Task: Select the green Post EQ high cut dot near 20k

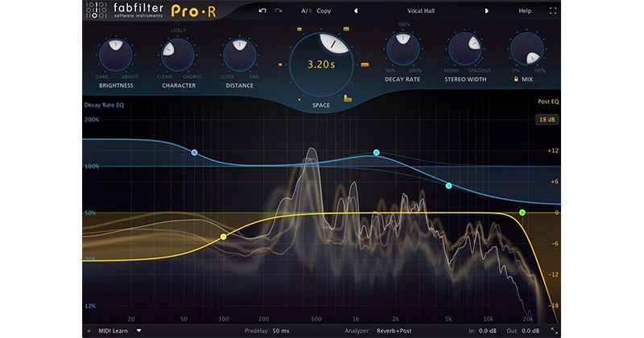Action: (x=522, y=212)
